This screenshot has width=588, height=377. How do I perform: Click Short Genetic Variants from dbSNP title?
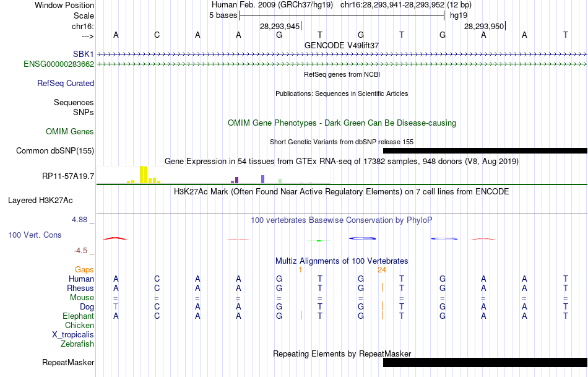pos(342,142)
